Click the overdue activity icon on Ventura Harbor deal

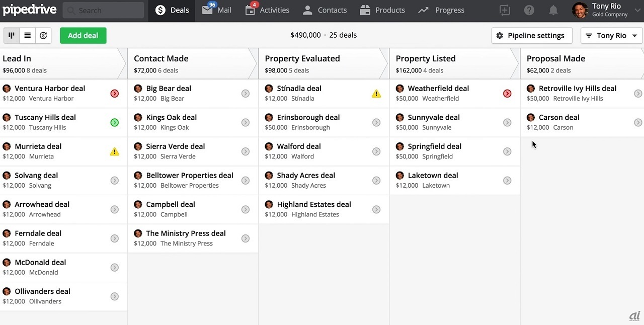[x=115, y=94]
